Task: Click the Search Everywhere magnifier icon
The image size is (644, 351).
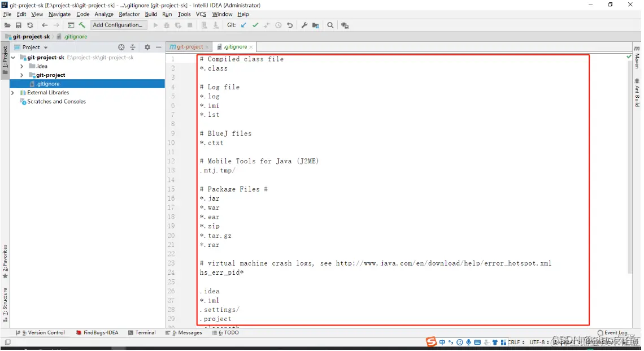Action: 330,25
